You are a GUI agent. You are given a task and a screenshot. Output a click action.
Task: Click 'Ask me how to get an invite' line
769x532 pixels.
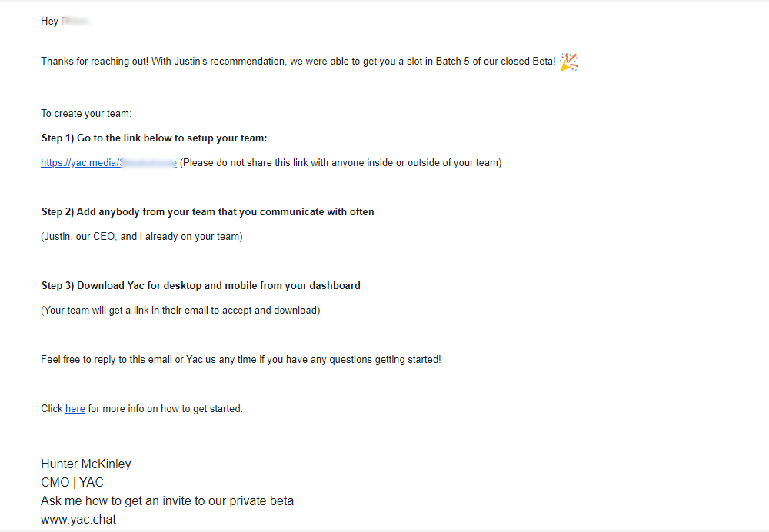point(167,501)
